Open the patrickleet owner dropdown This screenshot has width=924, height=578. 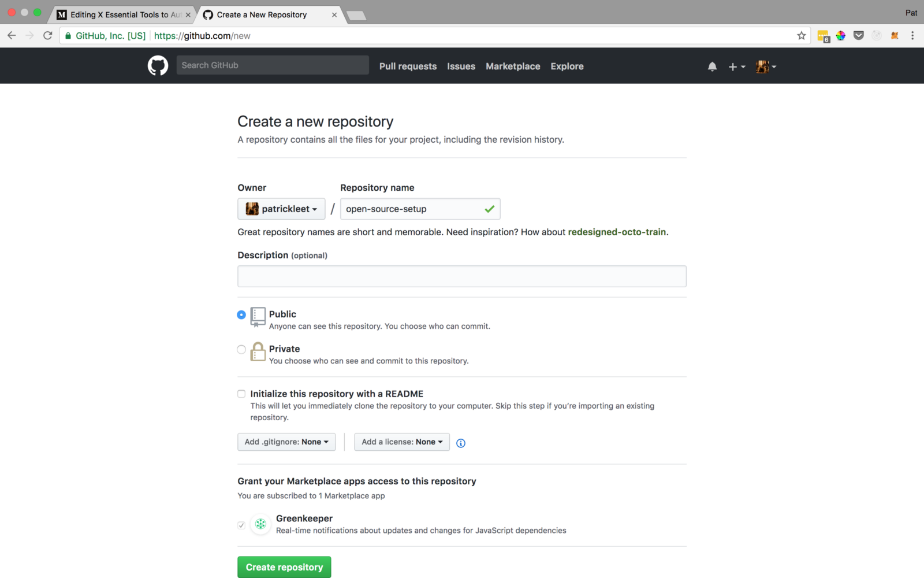click(281, 209)
